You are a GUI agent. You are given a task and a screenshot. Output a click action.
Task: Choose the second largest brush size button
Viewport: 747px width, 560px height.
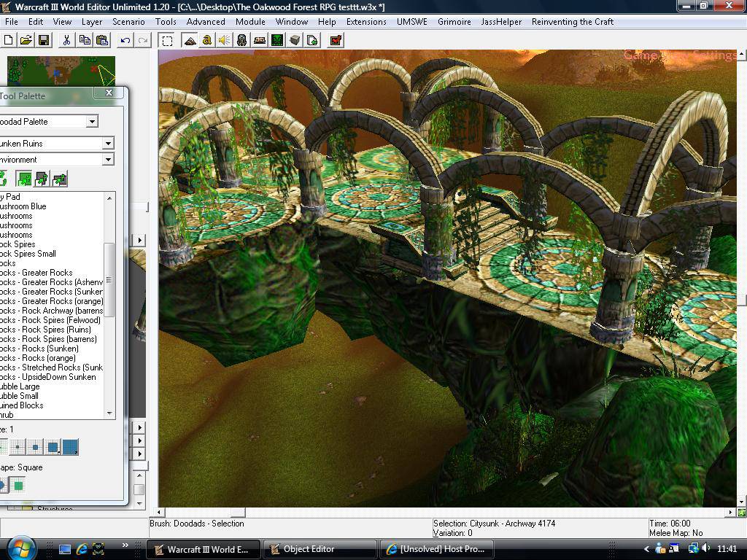[53, 447]
